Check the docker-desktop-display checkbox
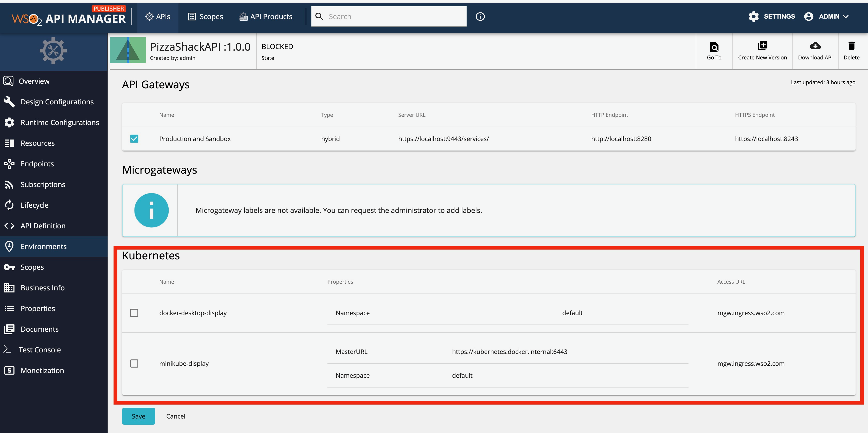Viewport: 868px width, 433px height. coord(134,313)
